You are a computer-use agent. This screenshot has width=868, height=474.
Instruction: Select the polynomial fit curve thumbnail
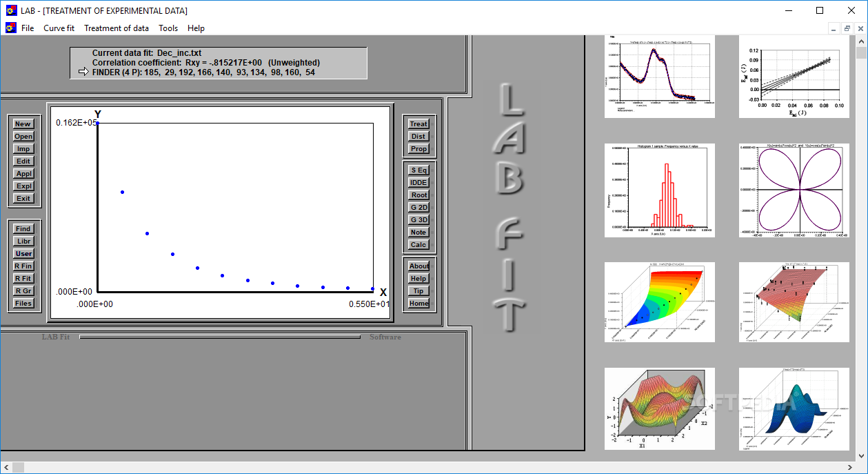click(660, 77)
